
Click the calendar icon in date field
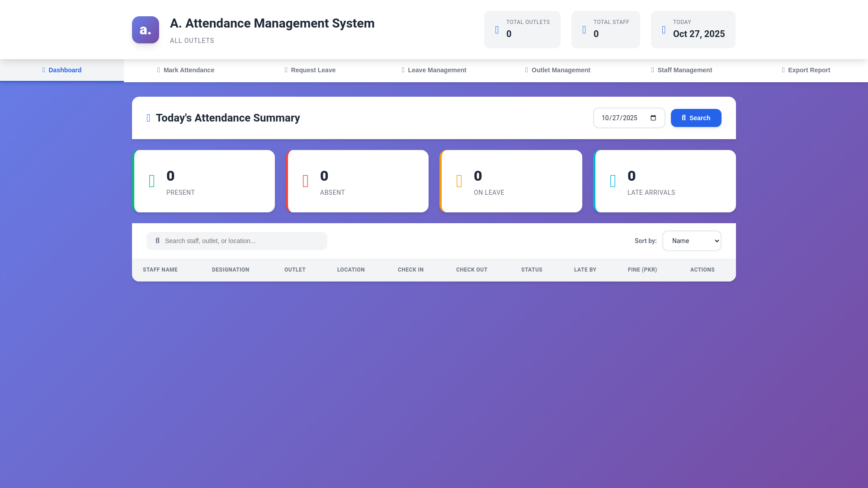pyautogui.click(x=653, y=118)
